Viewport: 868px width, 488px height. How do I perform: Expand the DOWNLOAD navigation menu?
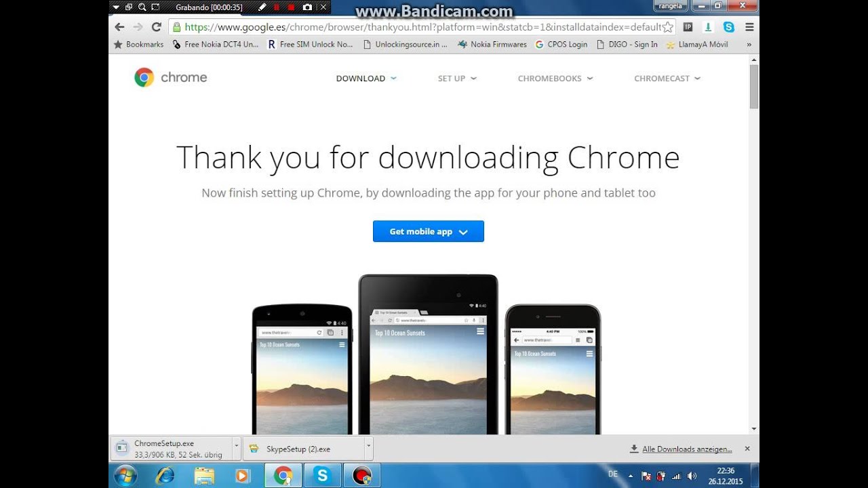[366, 79]
